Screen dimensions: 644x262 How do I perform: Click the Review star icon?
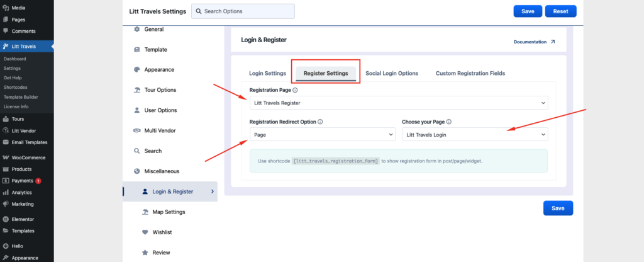tap(145, 253)
